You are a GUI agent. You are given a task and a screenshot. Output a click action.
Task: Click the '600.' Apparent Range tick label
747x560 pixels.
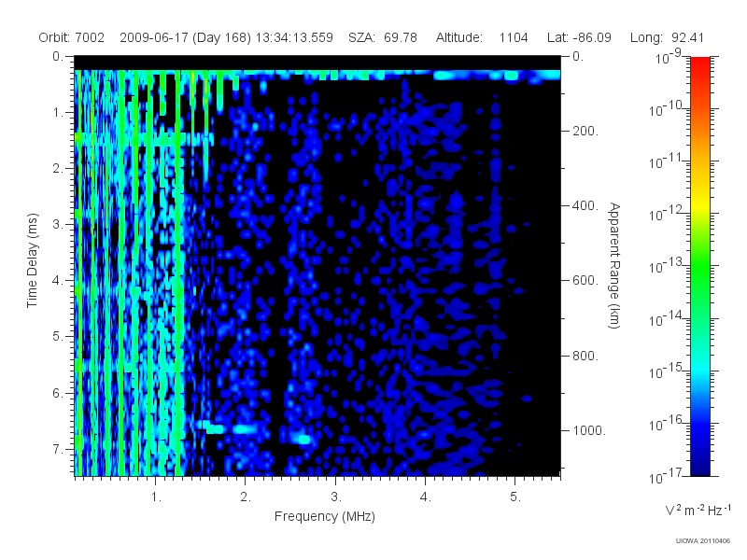tap(585, 281)
